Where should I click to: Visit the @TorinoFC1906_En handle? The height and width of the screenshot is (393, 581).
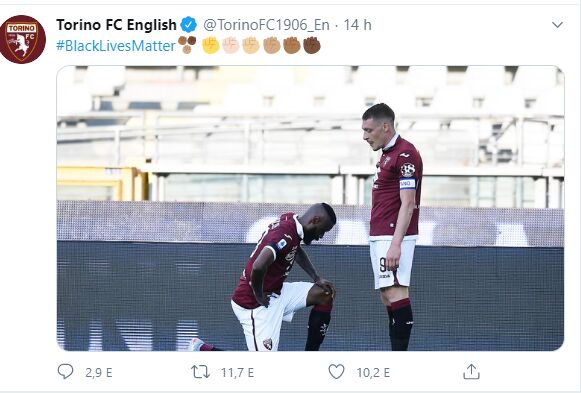(x=266, y=25)
